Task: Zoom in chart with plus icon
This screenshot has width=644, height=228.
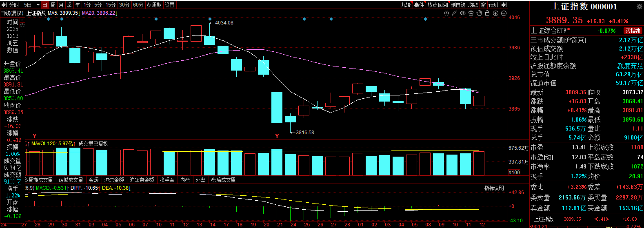Action: tap(495, 13)
